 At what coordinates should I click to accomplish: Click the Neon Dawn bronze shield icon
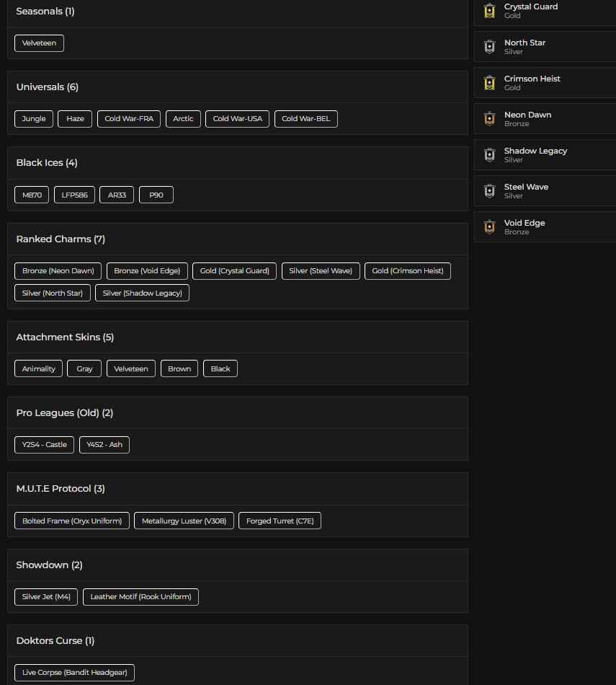[490, 118]
